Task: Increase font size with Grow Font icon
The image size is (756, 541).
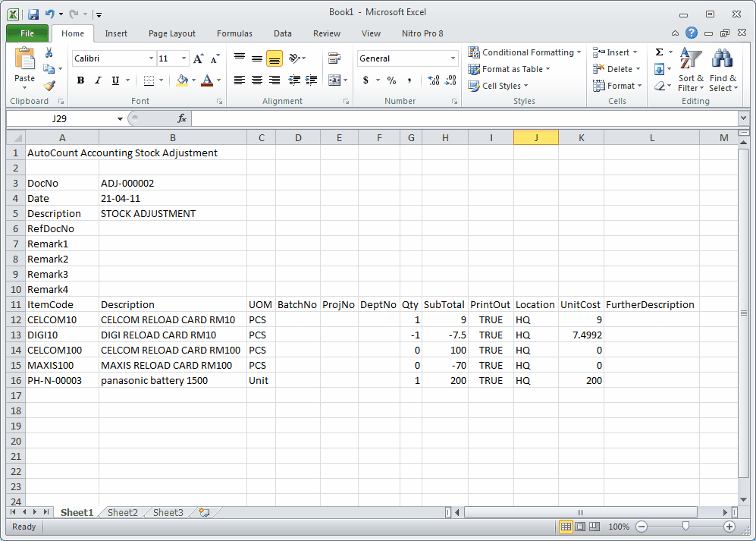Action: coord(198,58)
